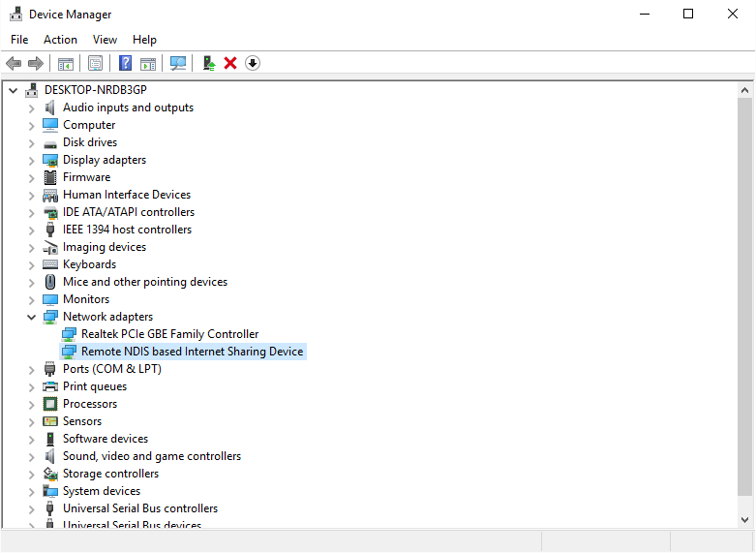Select the Universal Serial Bus controllers item

(139, 508)
